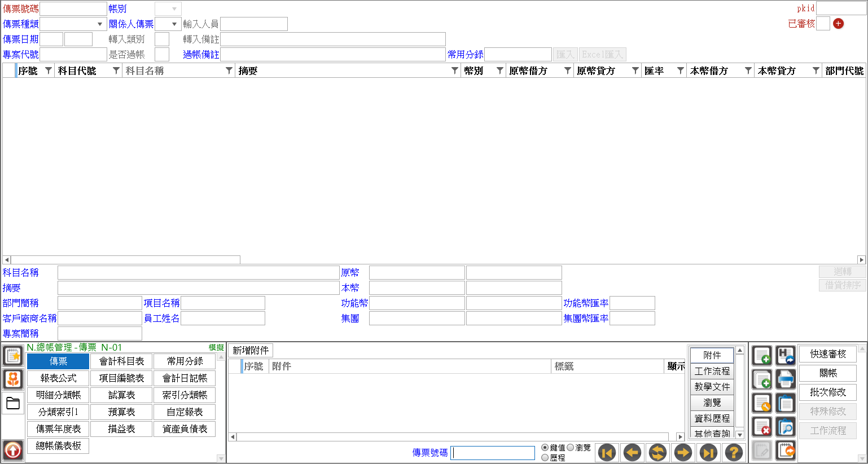Click the 教學文件 button
This screenshot has width=868, height=464.
tap(712, 387)
